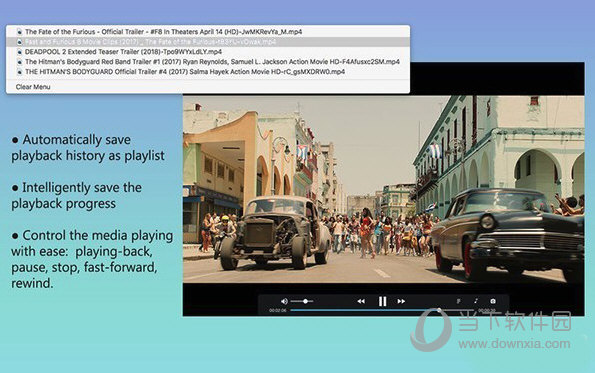
Task: Click the file icon beside Official Trailer #4 entry
Action: pyautogui.click(x=19, y=72)
